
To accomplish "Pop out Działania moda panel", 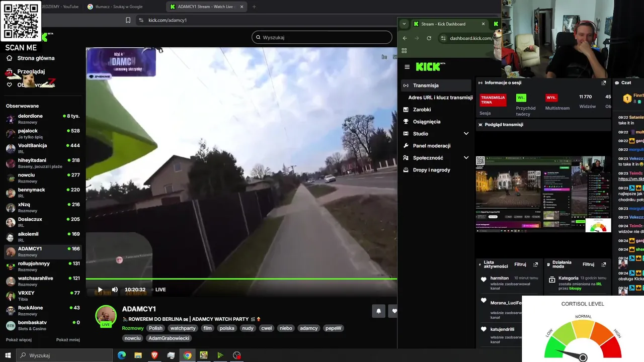I will (604, 264).
